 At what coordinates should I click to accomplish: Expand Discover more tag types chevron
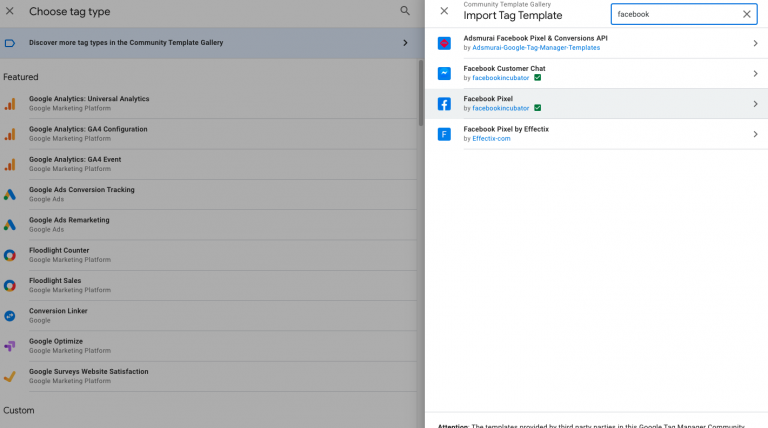(405, 43)
